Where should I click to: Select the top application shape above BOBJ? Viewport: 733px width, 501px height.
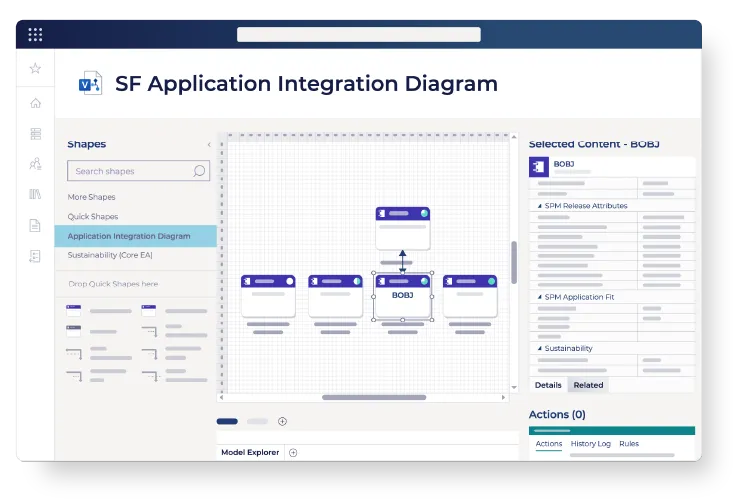(x=402, y=229)
